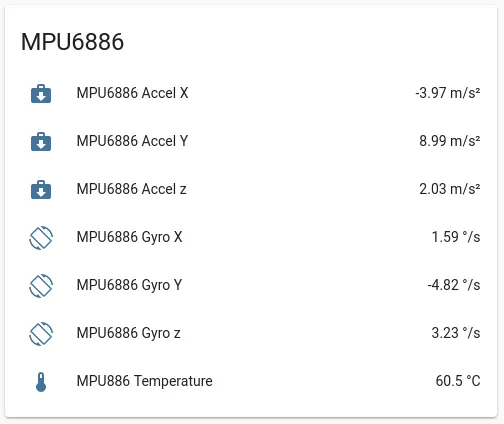This screenshot has width=504, height=424.
Task: Click the Gyro Y screen-rotation icon
Action: [41, 286]
